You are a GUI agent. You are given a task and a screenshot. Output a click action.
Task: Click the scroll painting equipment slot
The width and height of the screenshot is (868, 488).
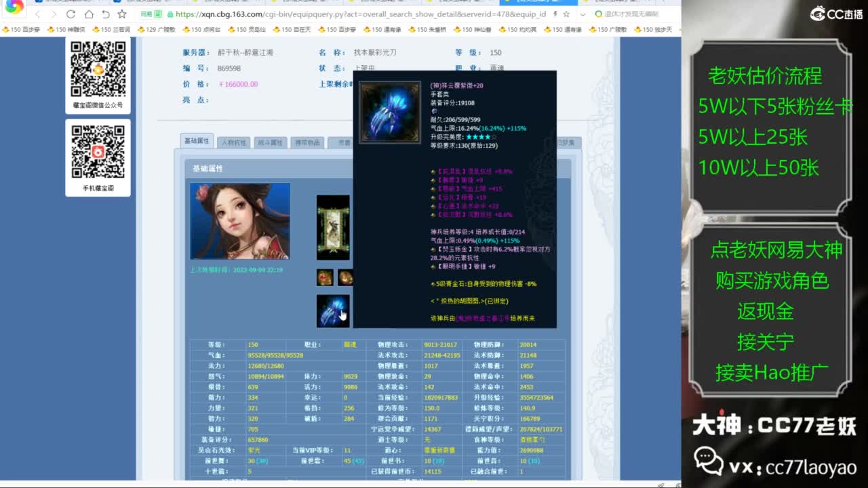point(333,228)
